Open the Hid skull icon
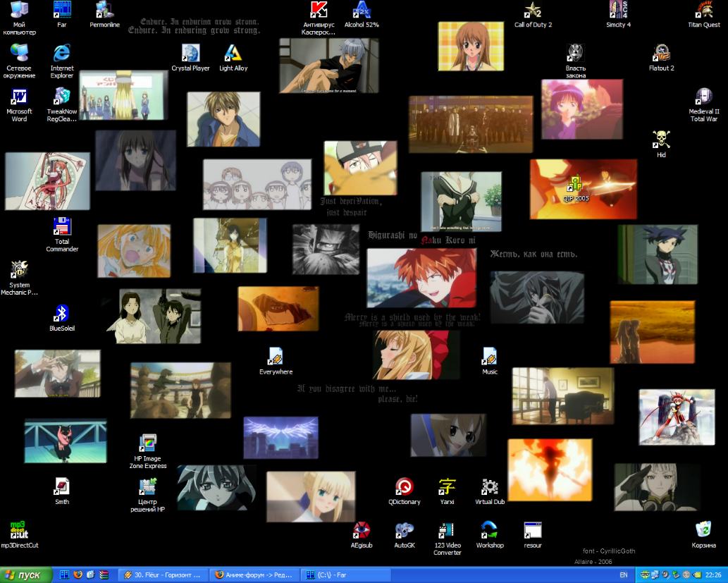Image resolution: width=728 pixels, height=583 pixels. (661, 145)
